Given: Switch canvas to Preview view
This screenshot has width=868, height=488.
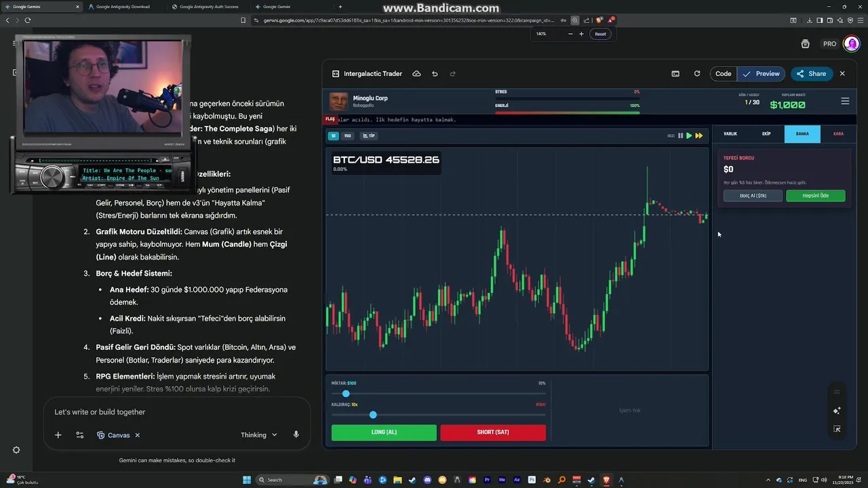Looking at the screenshot, I should [x=762, y=74].
